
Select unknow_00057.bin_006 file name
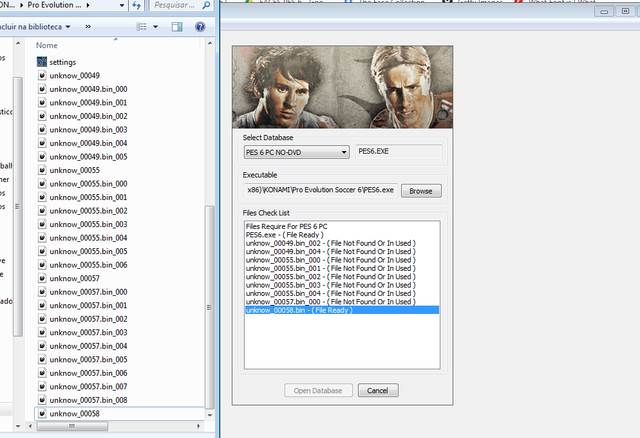click(88, 373)
